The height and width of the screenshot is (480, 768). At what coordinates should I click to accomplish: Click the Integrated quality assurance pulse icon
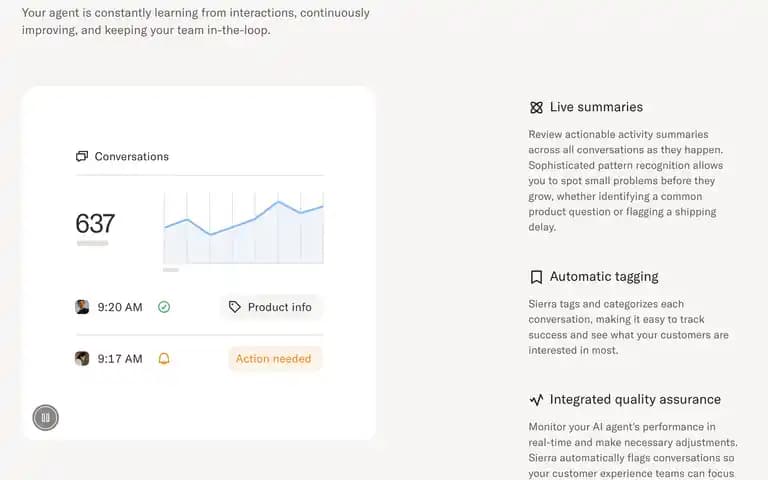pos(536,400)
